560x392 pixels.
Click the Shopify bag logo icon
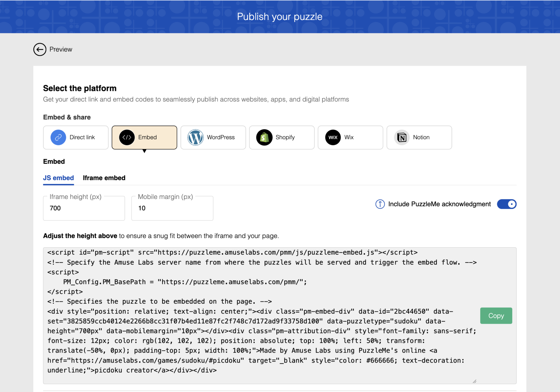coord(264,137)
